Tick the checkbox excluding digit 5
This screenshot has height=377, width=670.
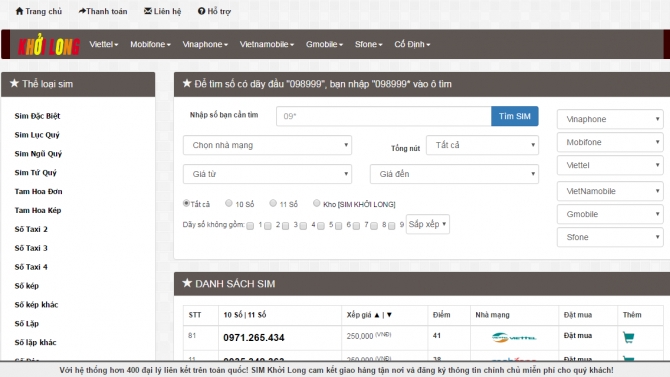[x=321, y=226]
